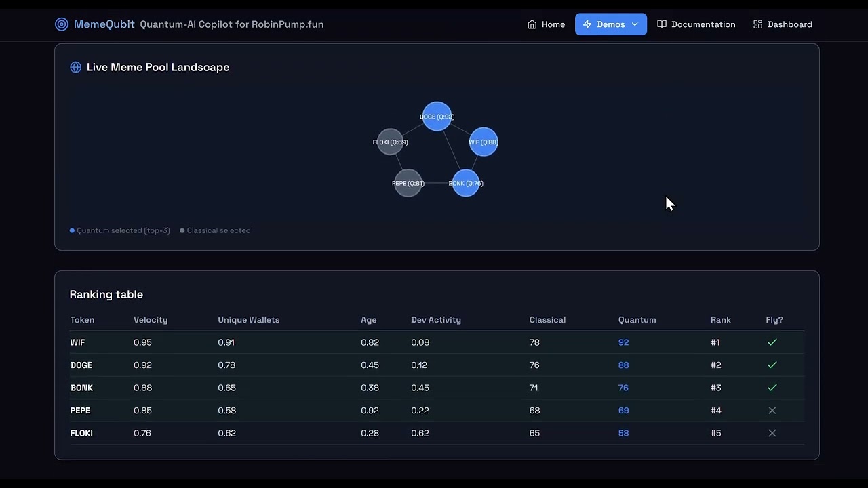Click WIF's Velocity value 0.95
Screen dimensions: 868x488
142,342
